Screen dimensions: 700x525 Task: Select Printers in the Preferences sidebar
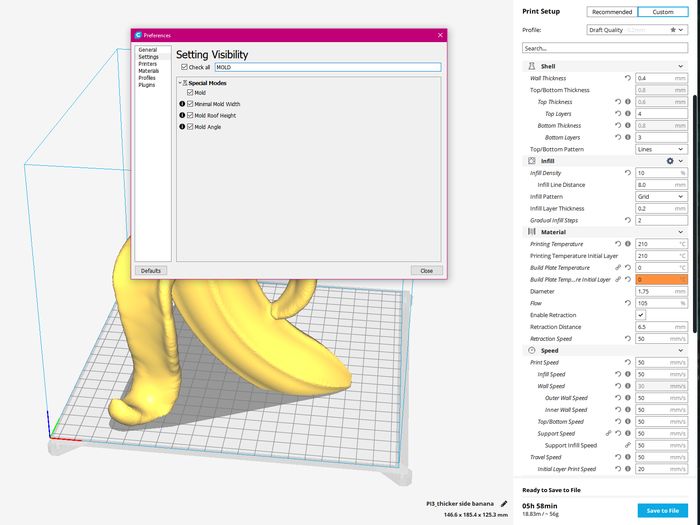(x=147, y=64)
